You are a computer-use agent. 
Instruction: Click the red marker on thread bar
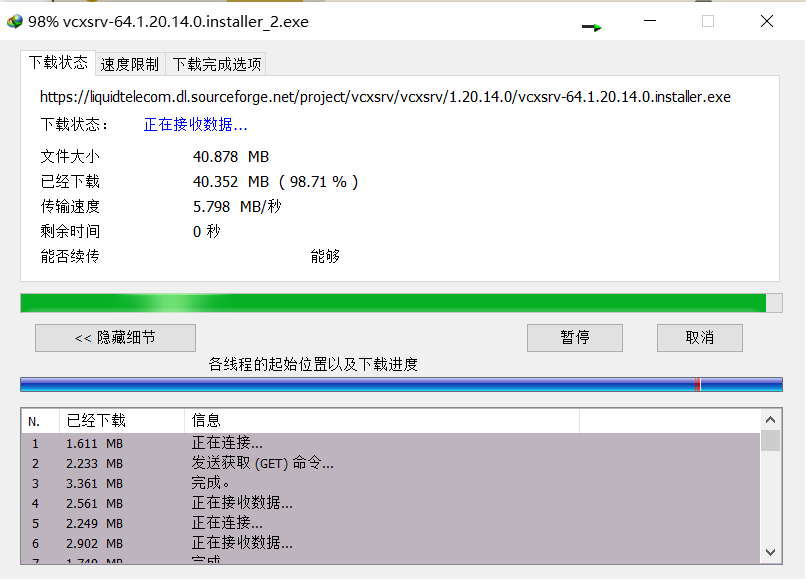coord(698,385)
